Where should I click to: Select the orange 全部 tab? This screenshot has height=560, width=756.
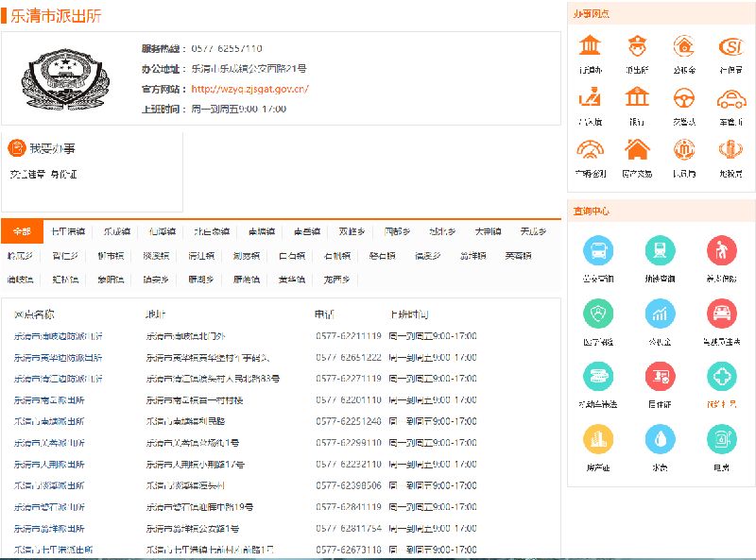tap(22, 231)
